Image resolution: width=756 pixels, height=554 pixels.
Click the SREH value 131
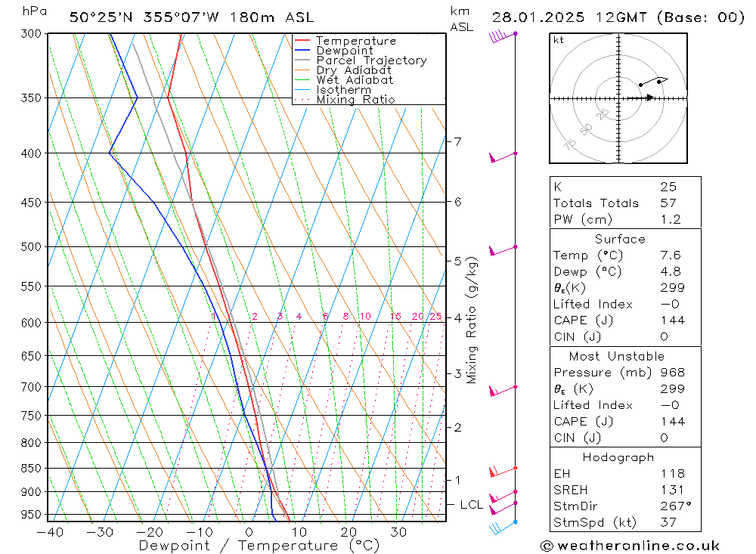point(673,490)
